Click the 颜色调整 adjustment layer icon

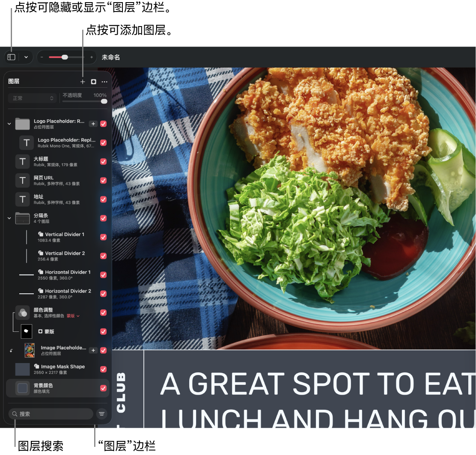pos(22,313)
